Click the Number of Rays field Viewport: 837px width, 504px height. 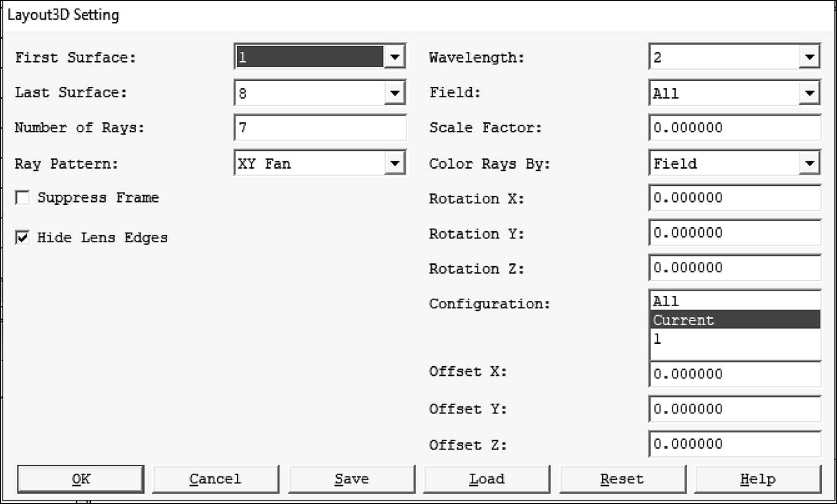320,128
